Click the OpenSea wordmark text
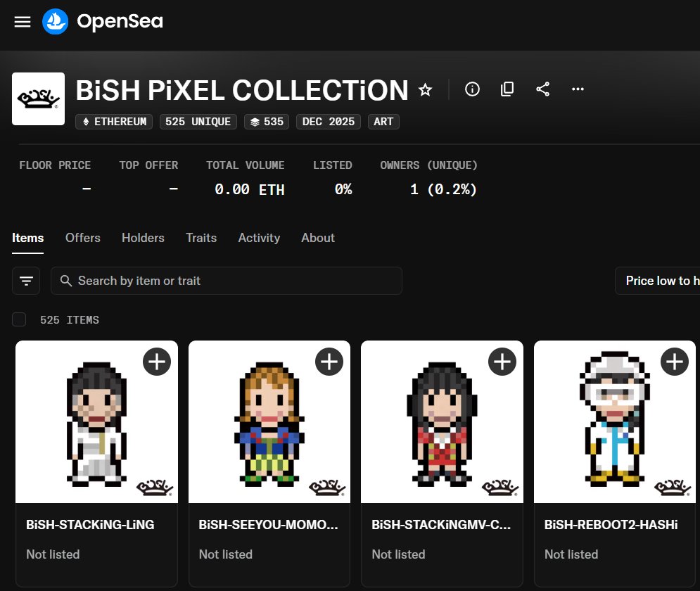The height and width of the screenshot is (591, 700). pos(120,21)
